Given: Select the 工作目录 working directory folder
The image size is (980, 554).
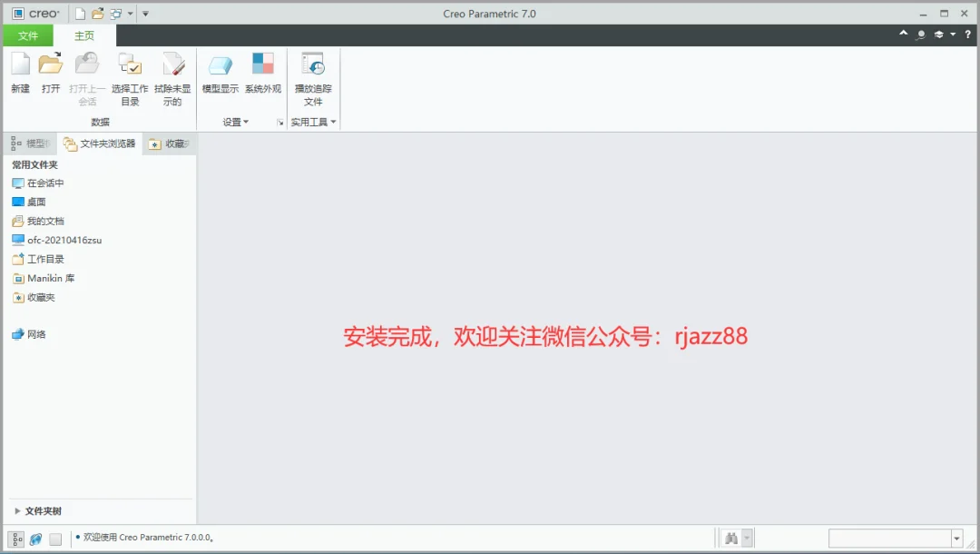Looking at the screenshot, I should click(x=38, y=259).
